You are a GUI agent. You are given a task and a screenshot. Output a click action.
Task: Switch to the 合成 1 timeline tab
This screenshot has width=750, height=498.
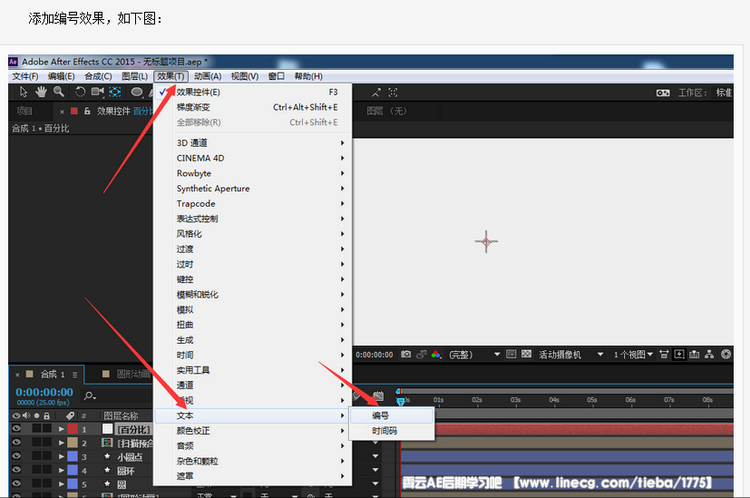(52, 374)
